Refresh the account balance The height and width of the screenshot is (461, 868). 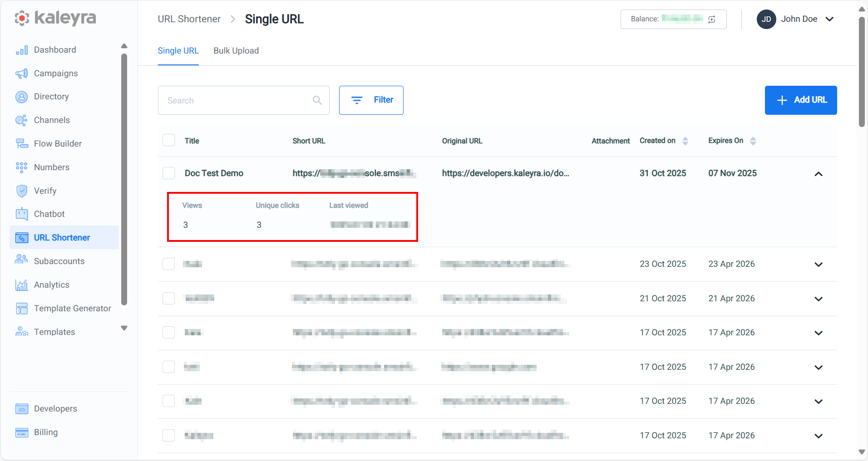click(x=712, y=19)
